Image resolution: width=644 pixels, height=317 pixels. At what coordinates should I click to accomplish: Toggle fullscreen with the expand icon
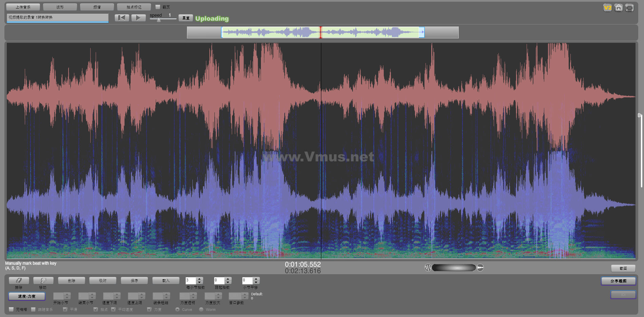[x=629, y=7]
